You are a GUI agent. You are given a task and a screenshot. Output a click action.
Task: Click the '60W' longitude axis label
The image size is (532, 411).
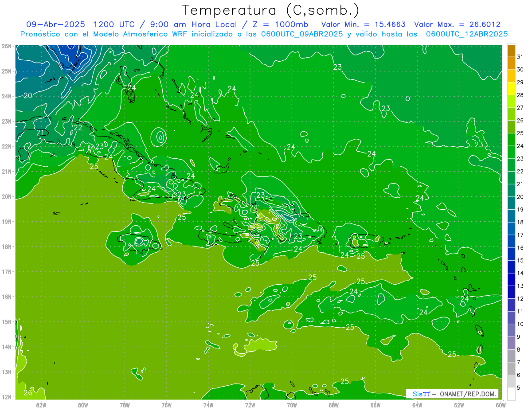click(501, 405)
